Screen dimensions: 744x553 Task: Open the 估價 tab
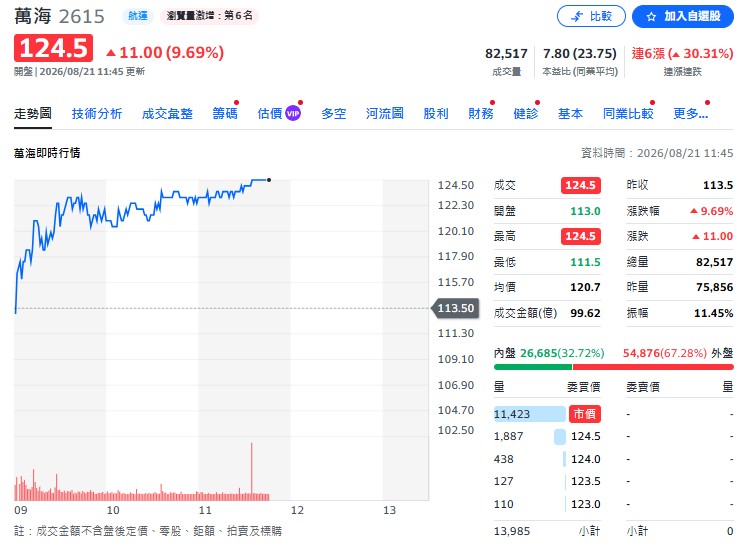tap(270, 113)
